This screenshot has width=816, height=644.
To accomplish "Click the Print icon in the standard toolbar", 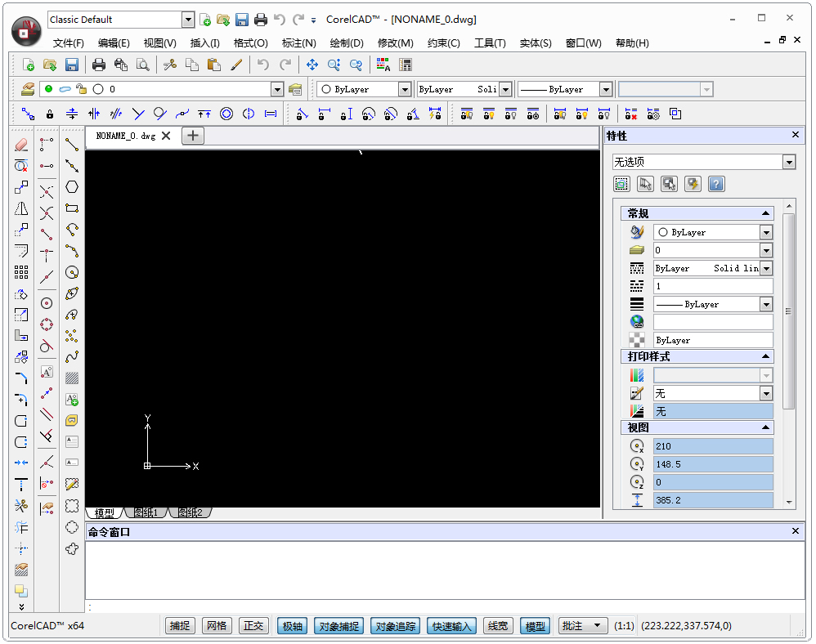I will (x=99, y=65).
